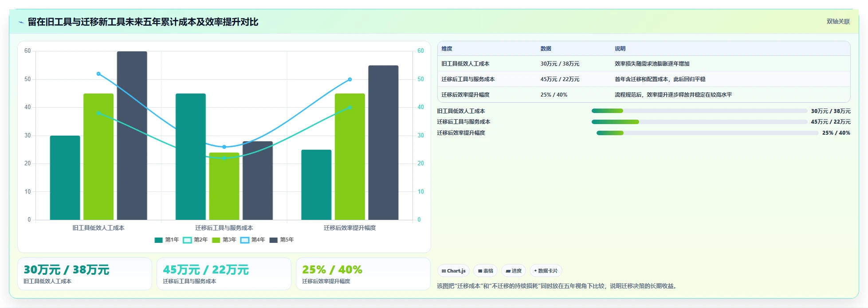Click table row 旧工具低效人工成本
The image size is (868, 308).
[644, 64]
